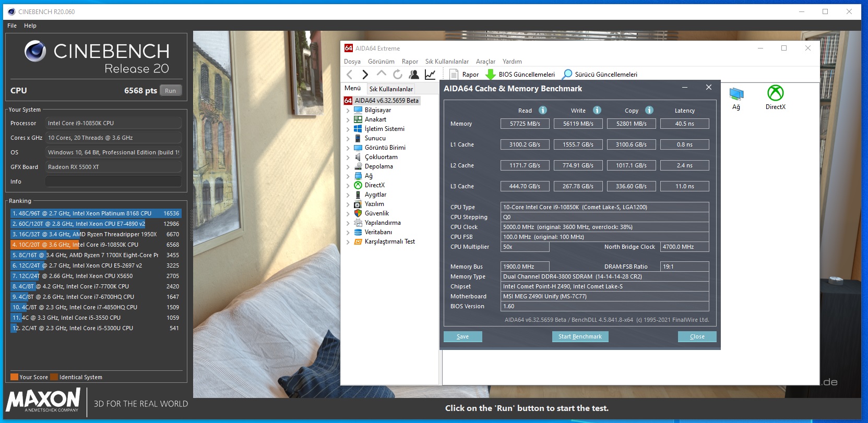868x423 pixels.
Task: Open the AIDA64 user profile icon
Action: coord(414,75)
